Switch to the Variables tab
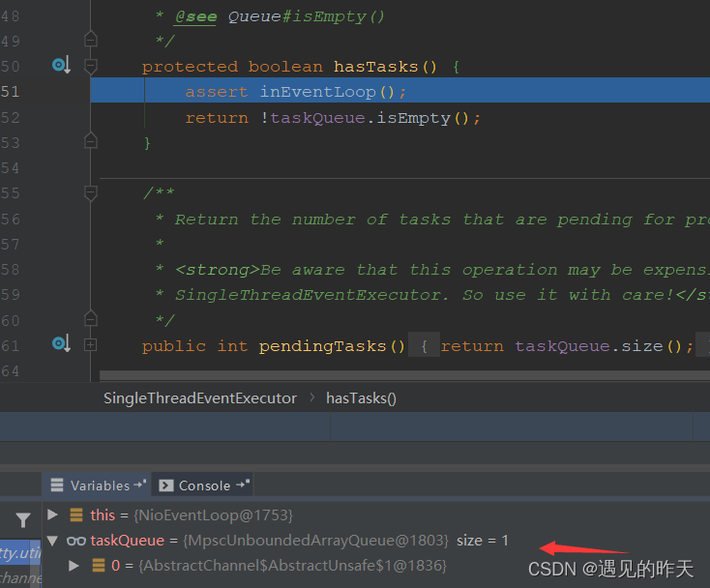Viewport: 710px width, 588px height. [x=97, y=485]
